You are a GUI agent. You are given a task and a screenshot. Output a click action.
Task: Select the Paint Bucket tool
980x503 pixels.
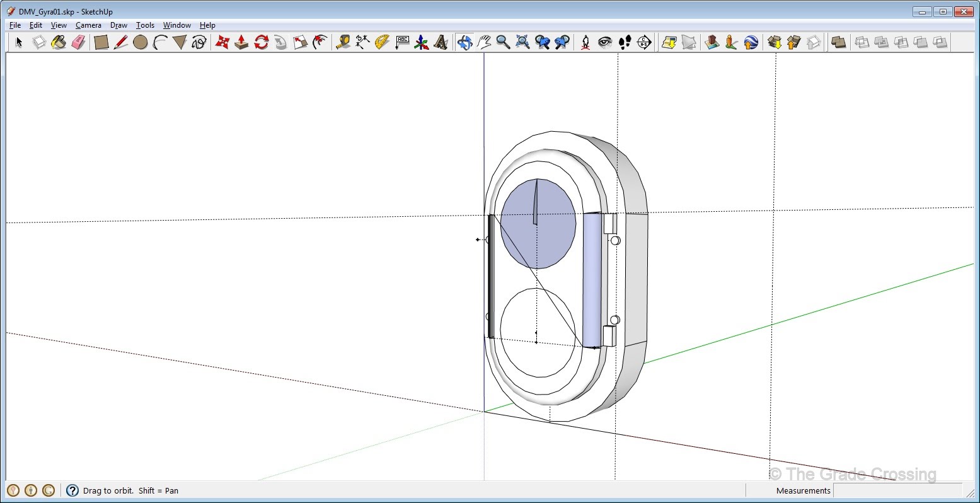pyautogui.click(x=59, y=42)
